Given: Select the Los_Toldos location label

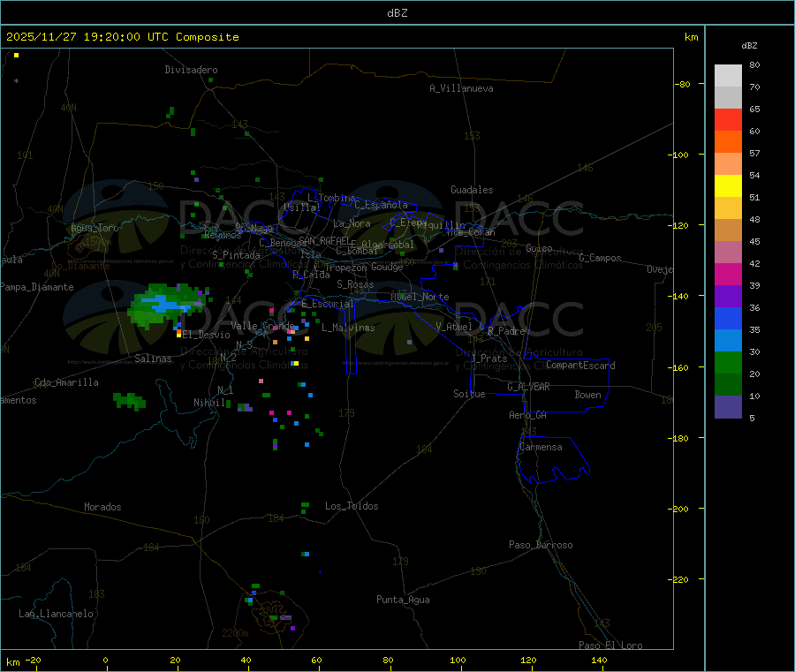Looking at the screenshot, I should point(352,506).
